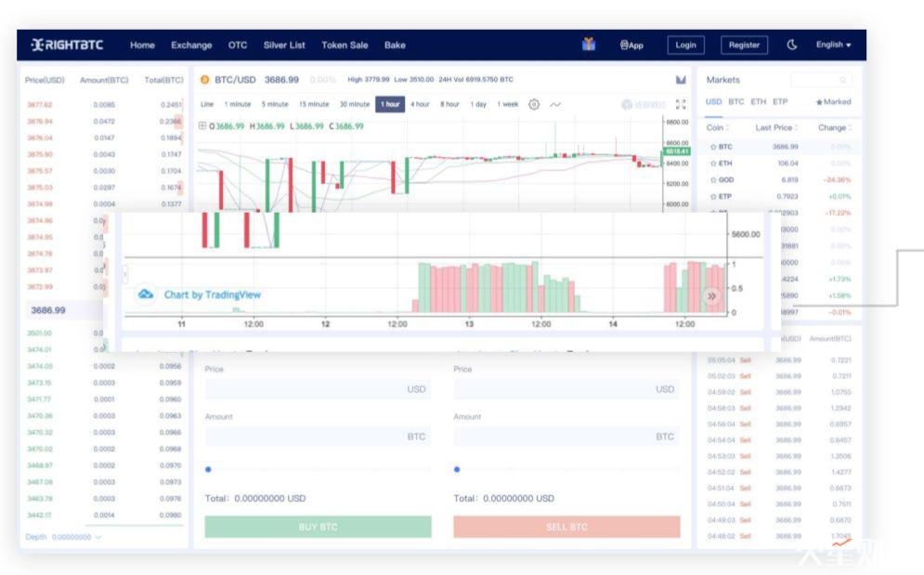924x575 pixels.
Task: Select the 1 minute interval
Action: pos(238,104)
